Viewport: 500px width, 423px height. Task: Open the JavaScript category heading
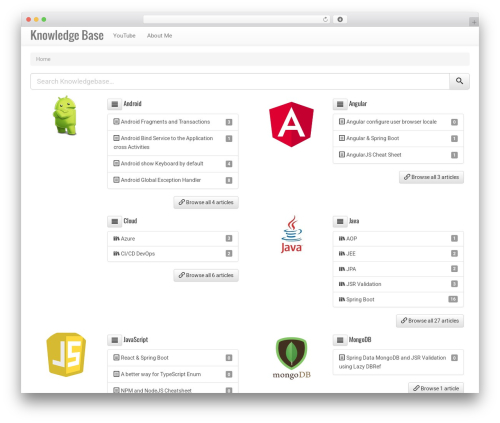[136, 340]
